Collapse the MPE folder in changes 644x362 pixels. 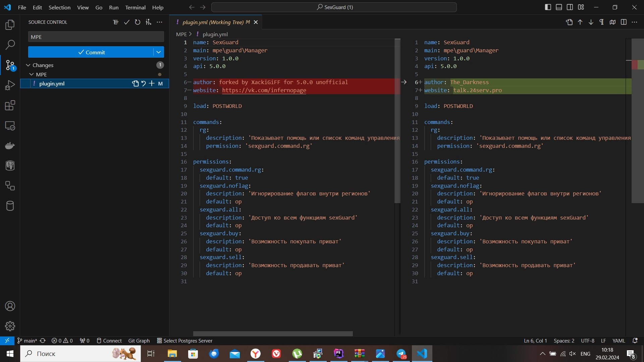[x=32, y=74]
